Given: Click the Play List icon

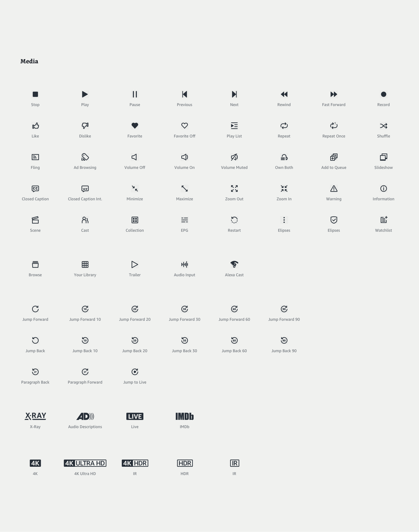Looking at the screenshot, I should (x=234, y=125).
